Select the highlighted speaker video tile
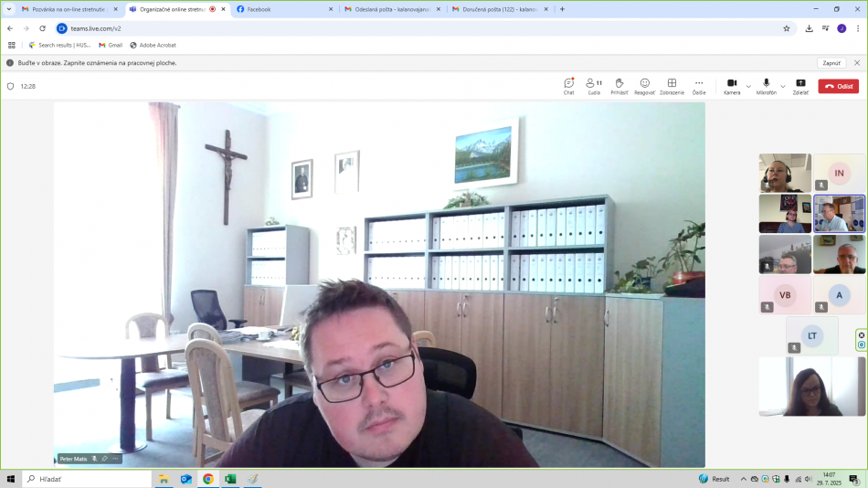 point(839,214)
